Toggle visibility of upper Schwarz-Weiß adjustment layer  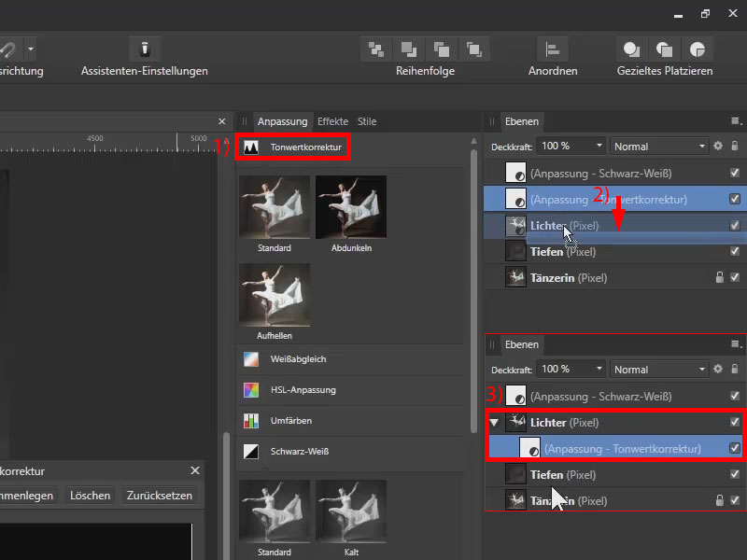click(x=735, y=173)
